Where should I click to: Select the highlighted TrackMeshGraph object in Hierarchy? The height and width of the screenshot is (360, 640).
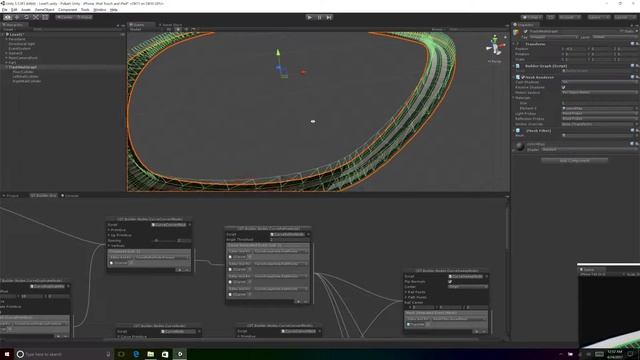click(x=23, y=67)
